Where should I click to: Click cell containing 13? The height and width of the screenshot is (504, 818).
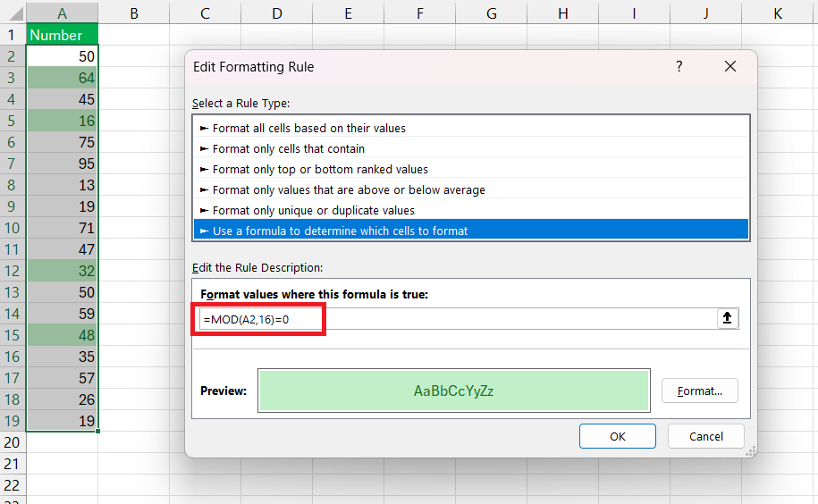[x=62, y=184]
